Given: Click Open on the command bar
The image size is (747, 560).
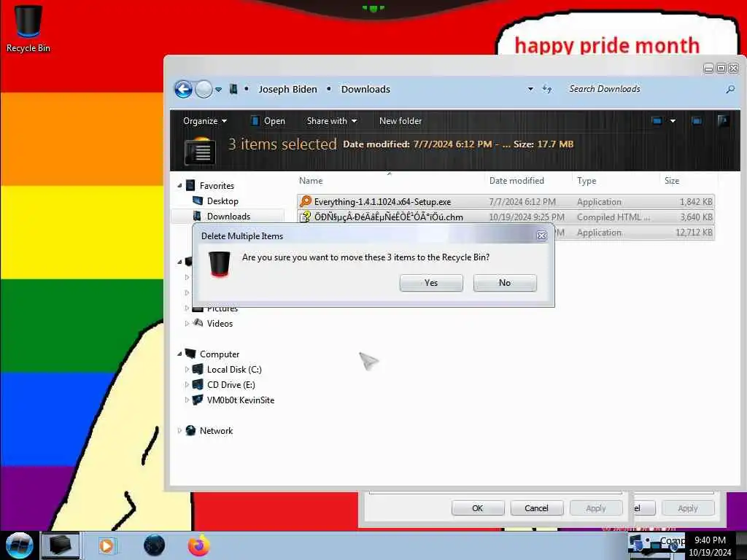Looking at the screenshot, I should [x=268, y=121].
